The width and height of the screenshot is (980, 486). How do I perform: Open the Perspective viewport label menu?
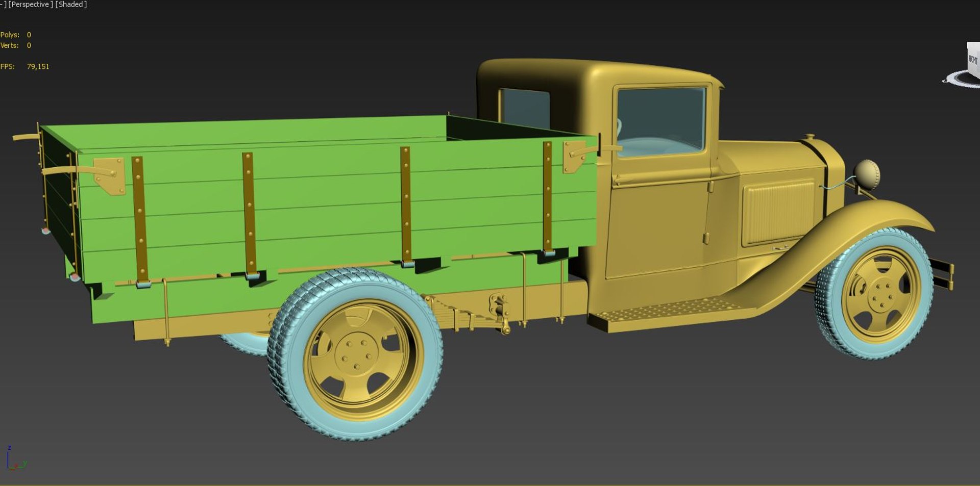point(30,5)
